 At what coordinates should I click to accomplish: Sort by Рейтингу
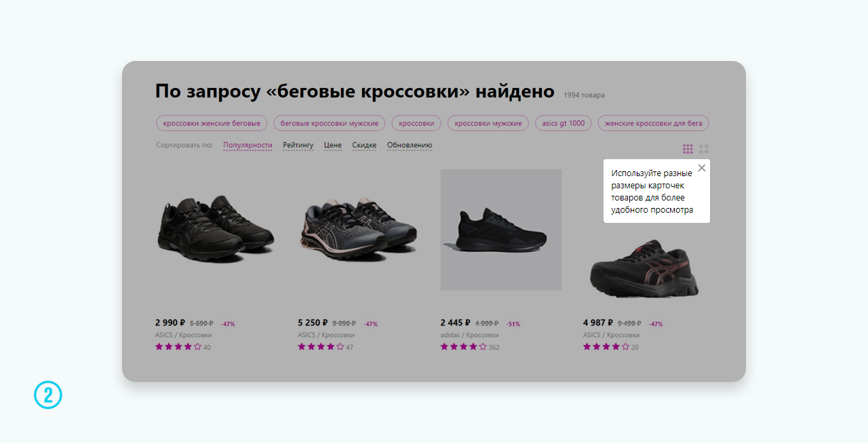click(298, 145)
